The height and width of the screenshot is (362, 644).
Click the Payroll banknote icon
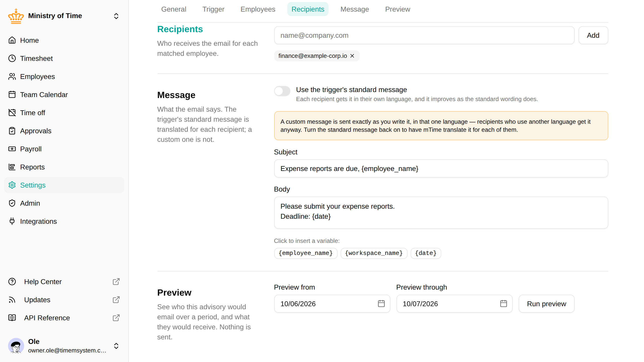12,149
